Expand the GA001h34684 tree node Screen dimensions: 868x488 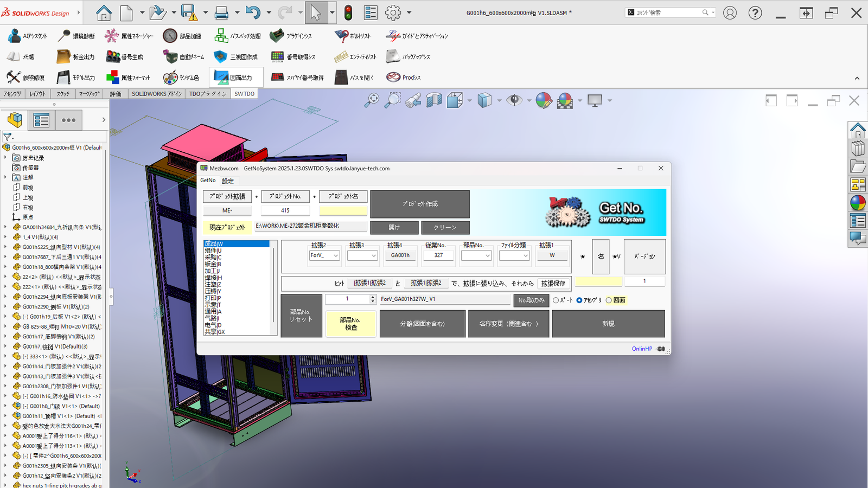point(5,227)
